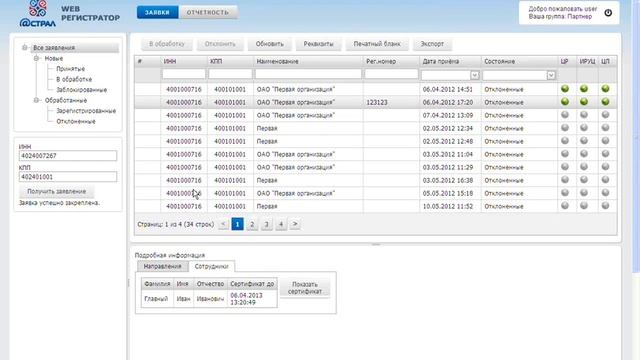Switch to the Направления tab
This screenshot has height=360, width=640.
point(162,266)
